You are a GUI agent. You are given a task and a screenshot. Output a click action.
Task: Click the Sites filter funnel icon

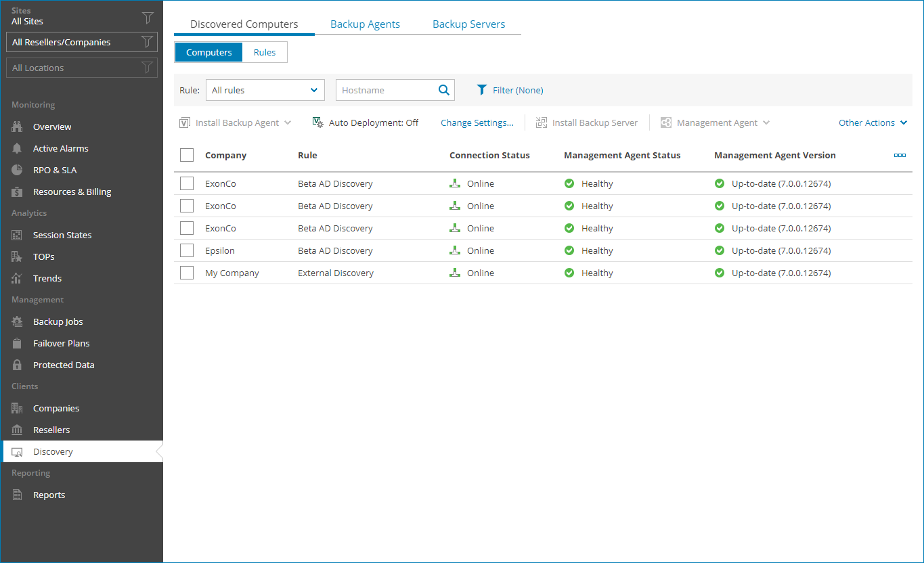pyautogui.click(x=147, y=18)
